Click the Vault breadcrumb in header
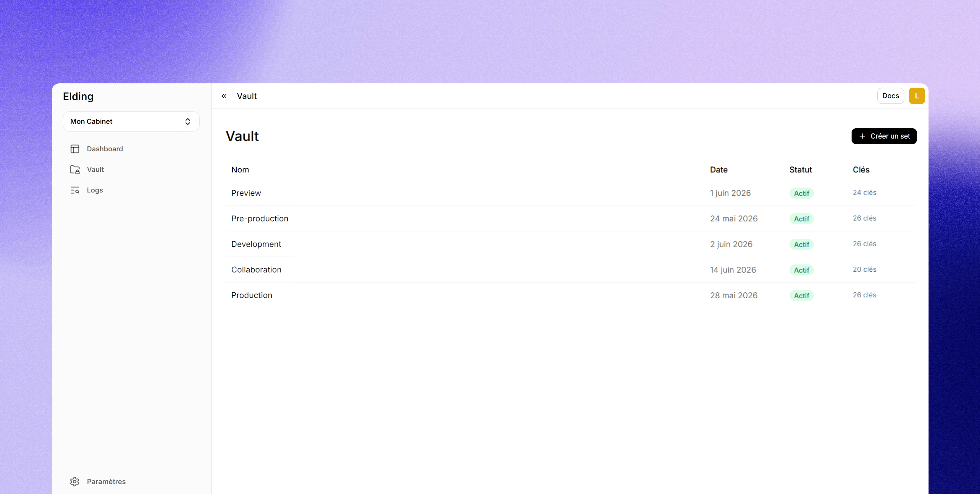Image resolution: width=980 pixels, height=494 pixels. 246,96
